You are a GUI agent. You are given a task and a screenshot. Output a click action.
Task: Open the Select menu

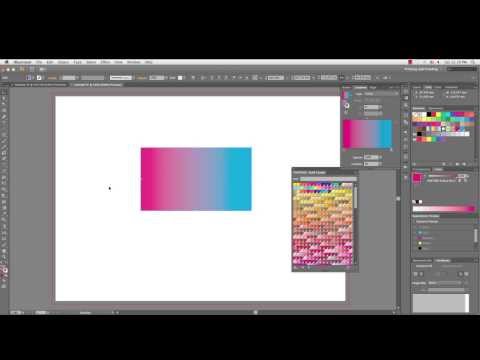[91, 62]
